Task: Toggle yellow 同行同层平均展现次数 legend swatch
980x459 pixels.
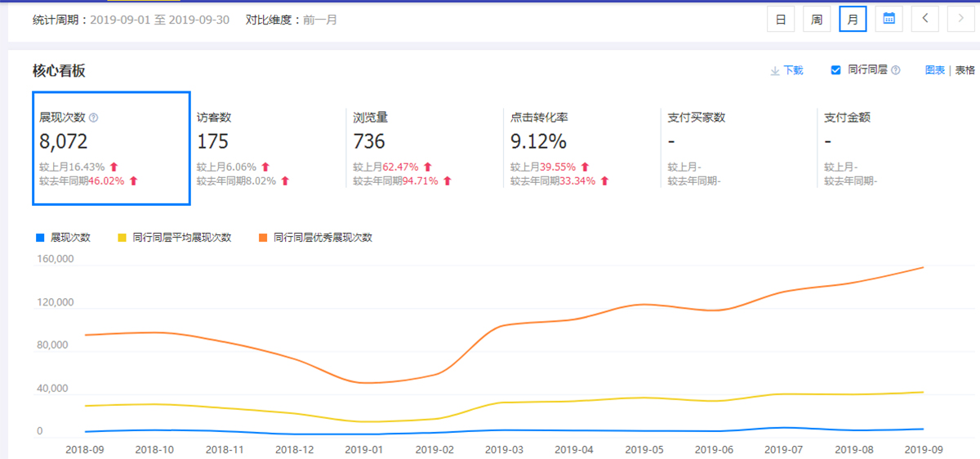Action: click(122, 238)
